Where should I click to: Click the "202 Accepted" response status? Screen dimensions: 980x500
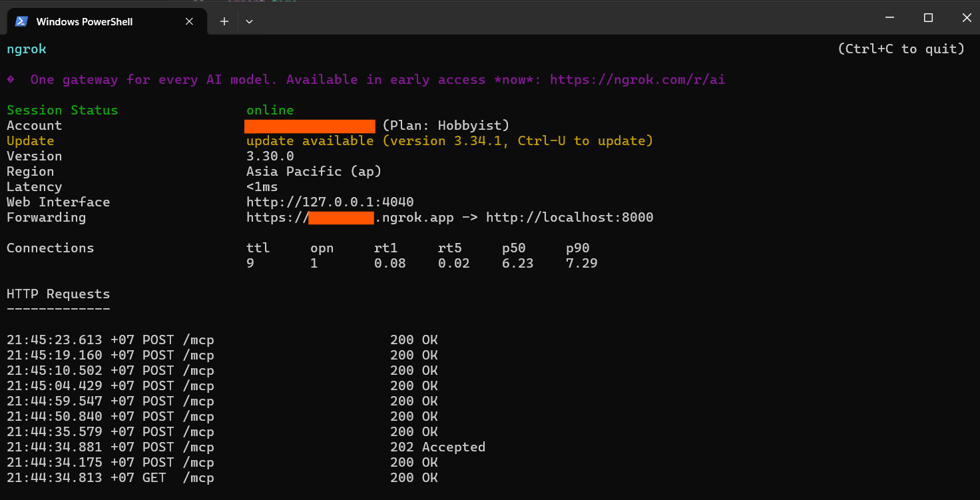coord(438,447)
